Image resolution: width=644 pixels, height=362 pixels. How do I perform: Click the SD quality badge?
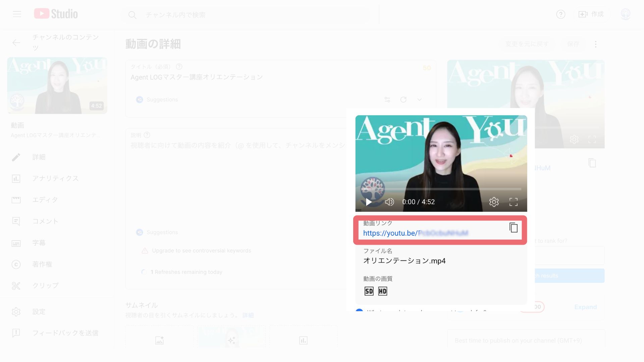click(369, 291)
